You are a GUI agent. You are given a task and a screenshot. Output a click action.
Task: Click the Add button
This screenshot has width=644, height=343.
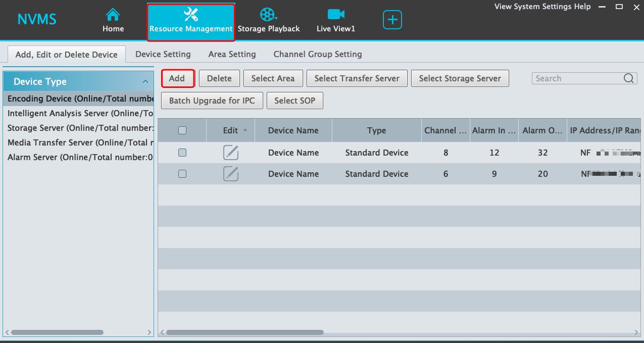coord(177,78)
